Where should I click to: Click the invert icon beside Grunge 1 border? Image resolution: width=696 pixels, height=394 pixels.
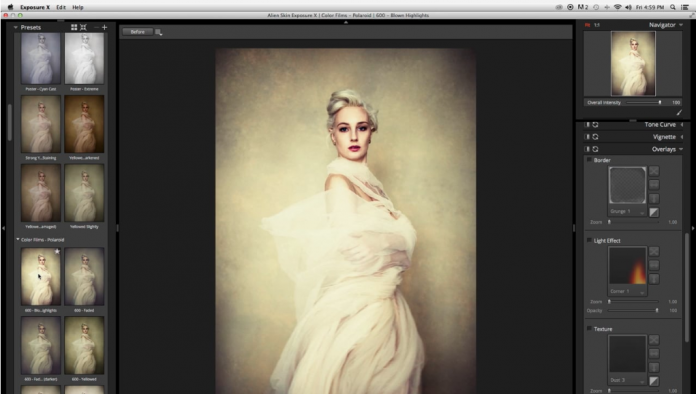654,212
